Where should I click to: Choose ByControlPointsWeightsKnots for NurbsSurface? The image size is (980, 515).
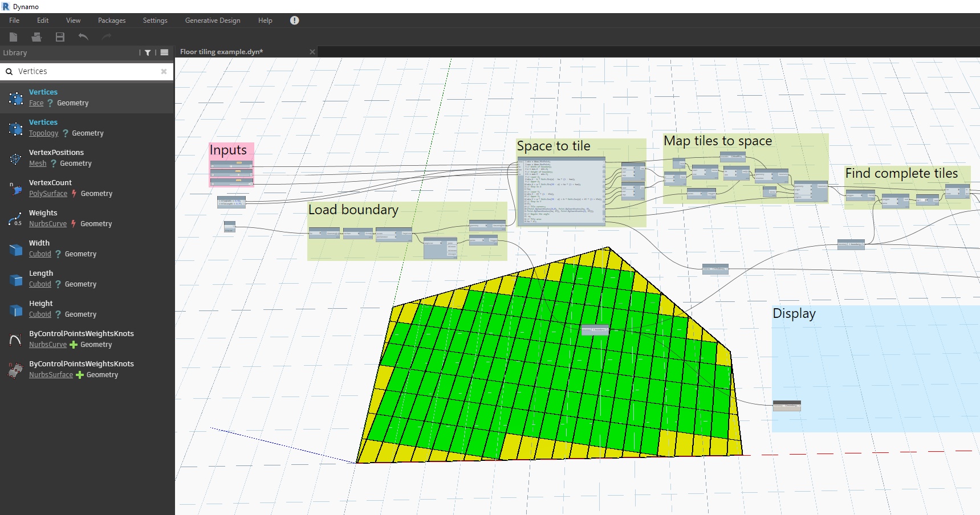click(82, 363)
